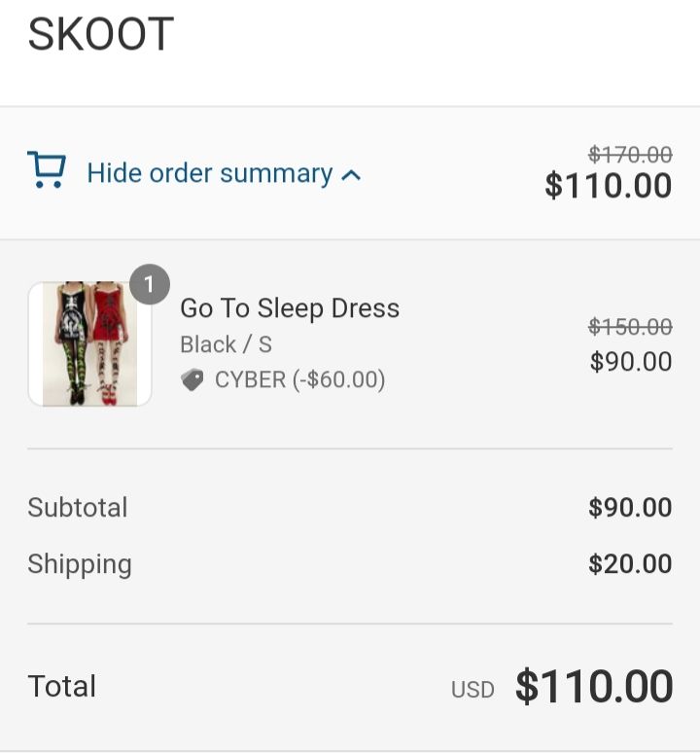
Task: Click the crossed-out $170.00 header price
Action: coord(630,155)
